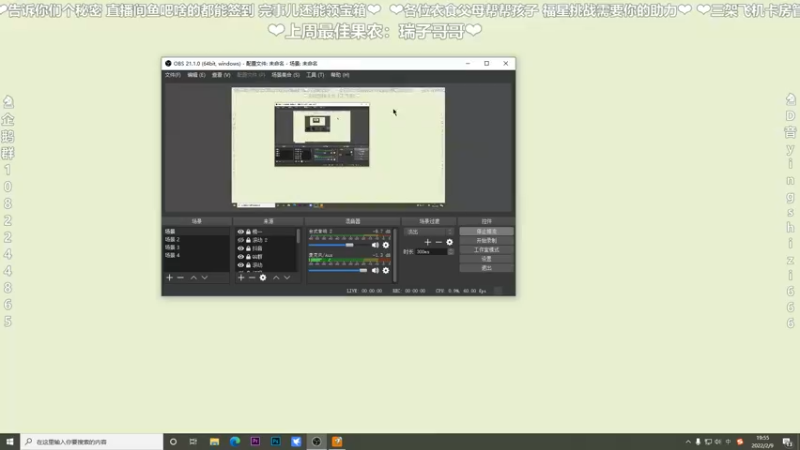This screenshot has height=450, width=800.
Task: Open transition properties gear icon
Action: point(449,242)
